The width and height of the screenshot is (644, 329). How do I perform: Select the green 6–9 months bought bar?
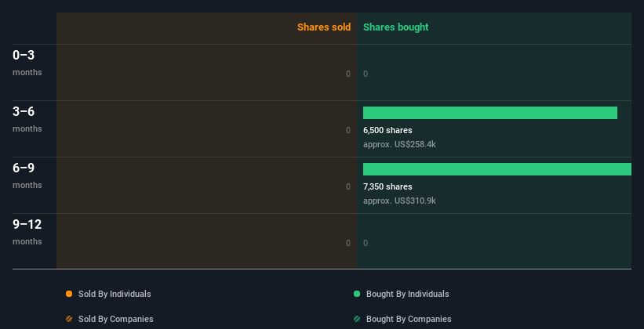point(497,169)
